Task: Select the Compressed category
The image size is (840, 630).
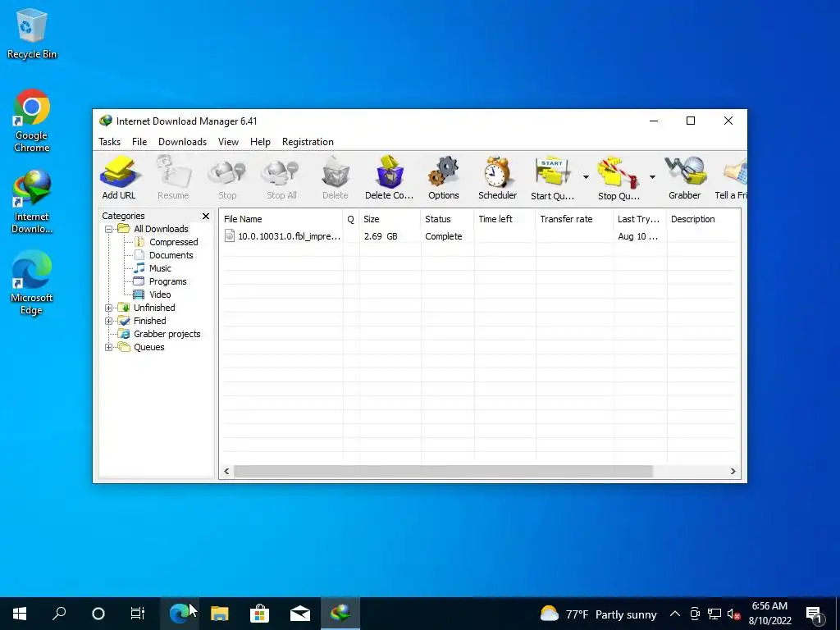Action: (174, 242)
